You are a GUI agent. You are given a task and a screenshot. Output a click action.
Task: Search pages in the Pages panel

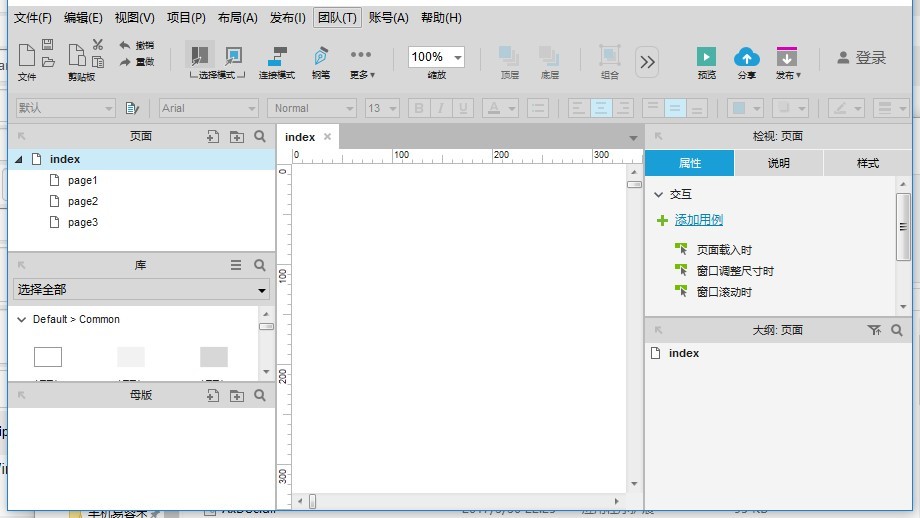(x=260, y=136)
